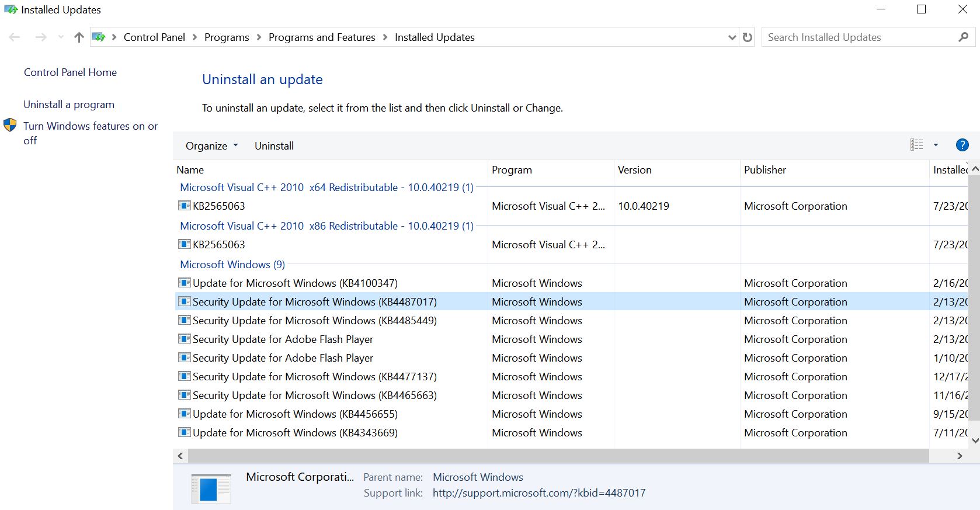The width and height of the screenshot is (980, 510).
Task: Select Control Panel breadcrumb
Action: tap(154, 37)
